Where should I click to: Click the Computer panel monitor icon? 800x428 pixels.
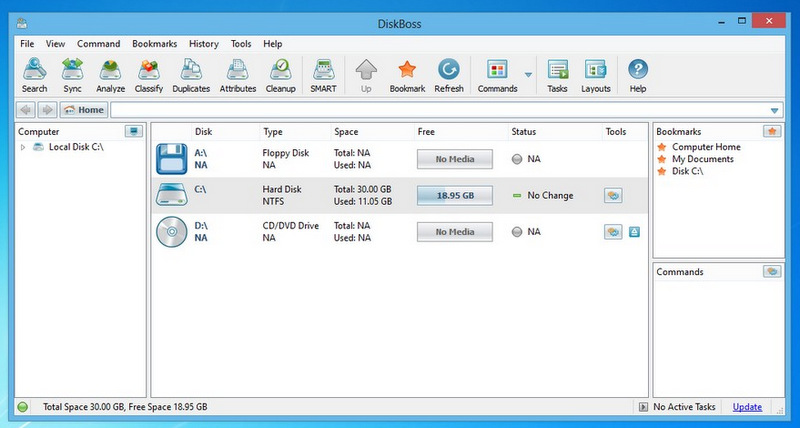(x=134, y=132)
